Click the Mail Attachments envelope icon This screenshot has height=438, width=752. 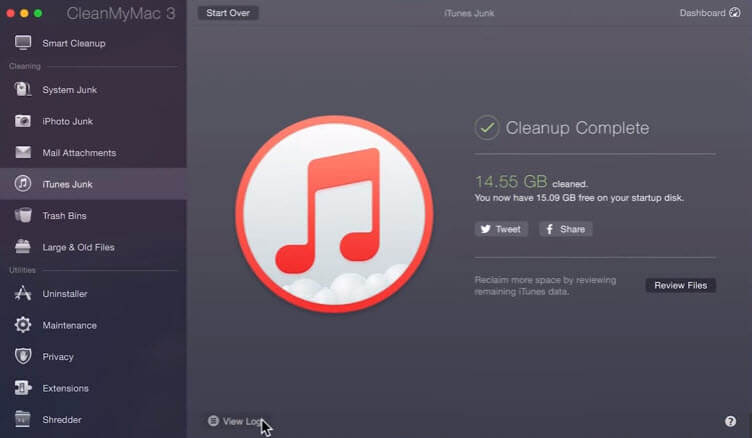click(x=23, y=152)
